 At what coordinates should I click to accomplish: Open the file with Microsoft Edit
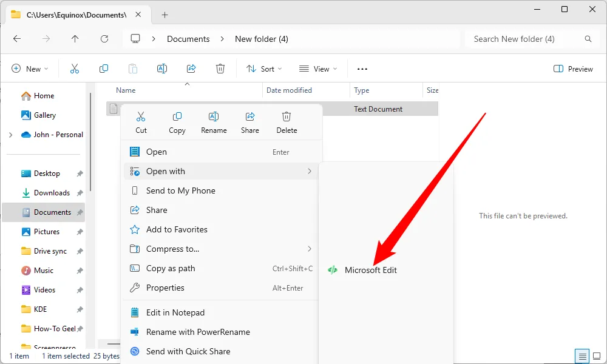click(370, 270)
